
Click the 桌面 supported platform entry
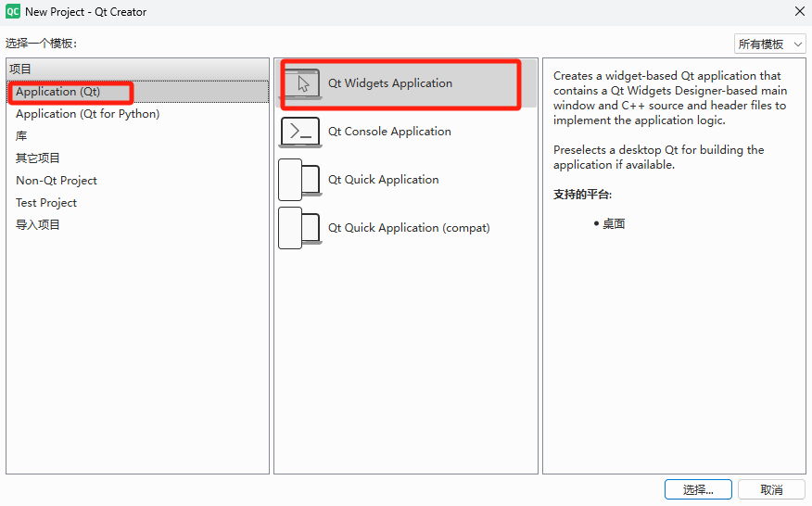click(x=614, y=223)
